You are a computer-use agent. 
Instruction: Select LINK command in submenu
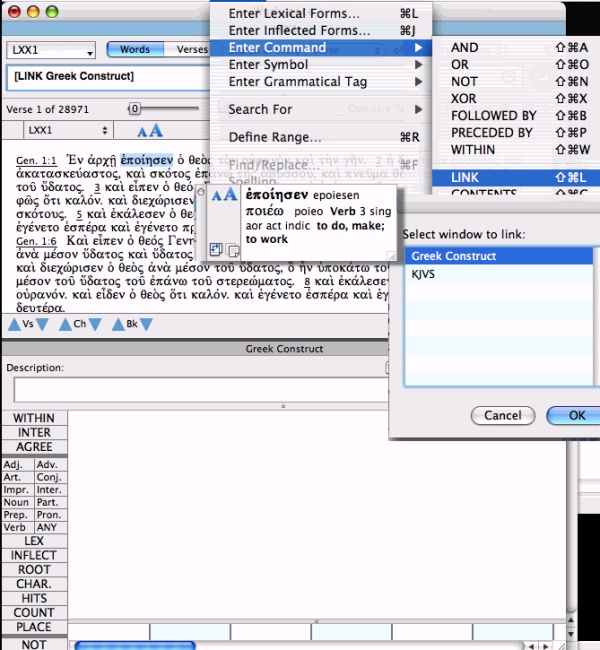tap(516, 178)
